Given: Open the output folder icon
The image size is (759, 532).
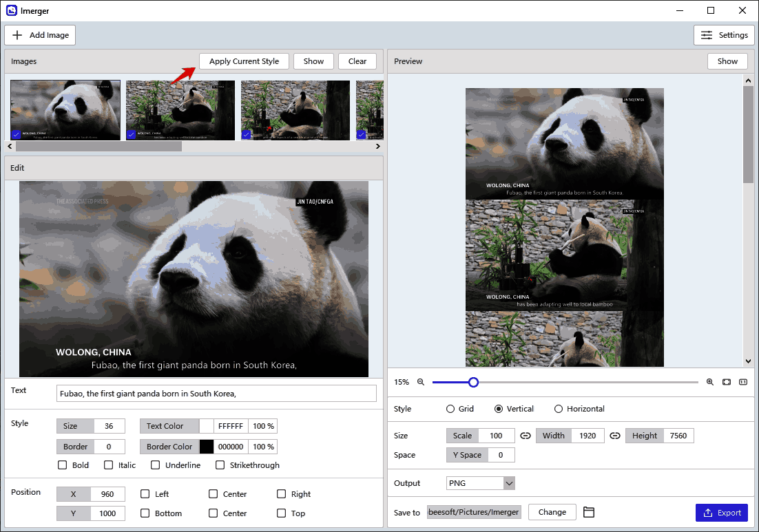Looking at the screenshot, I should pos(588,512).
